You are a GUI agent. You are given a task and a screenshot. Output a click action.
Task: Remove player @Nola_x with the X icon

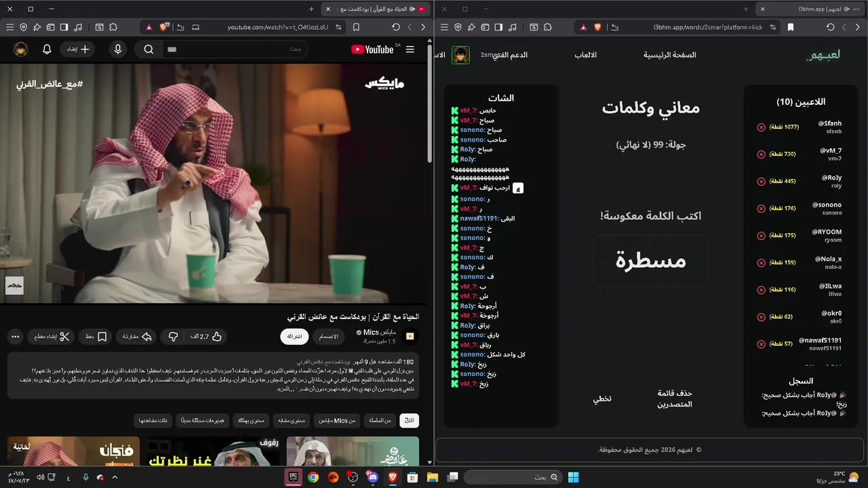(761, 263)
